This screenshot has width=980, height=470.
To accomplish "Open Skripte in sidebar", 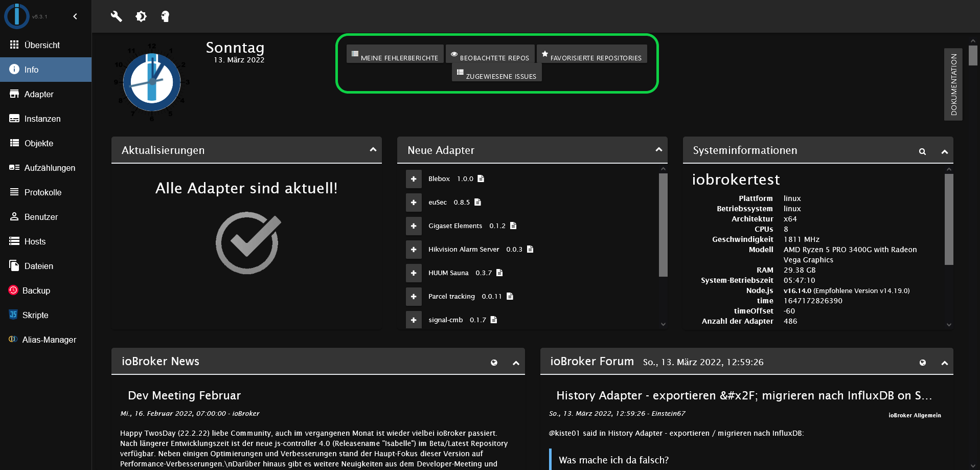I will 45,315.
